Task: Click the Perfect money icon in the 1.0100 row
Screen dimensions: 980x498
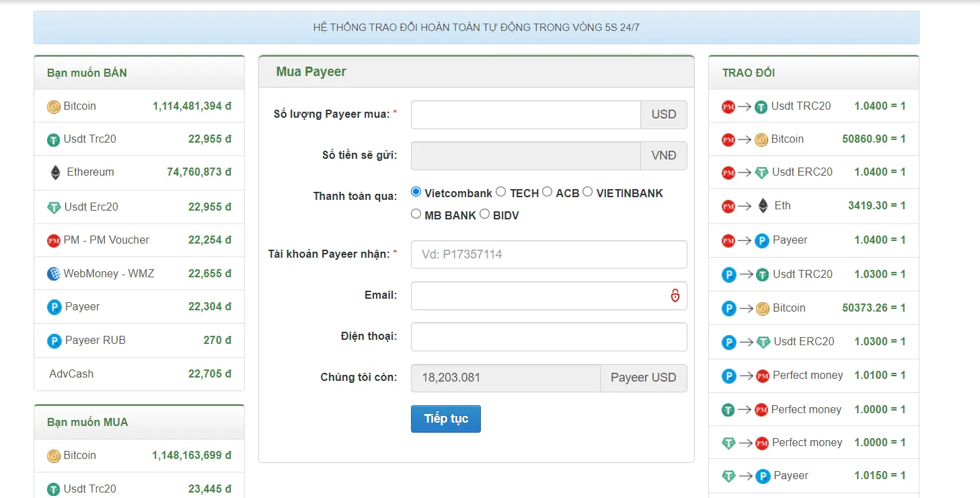Action: point(763,376)
